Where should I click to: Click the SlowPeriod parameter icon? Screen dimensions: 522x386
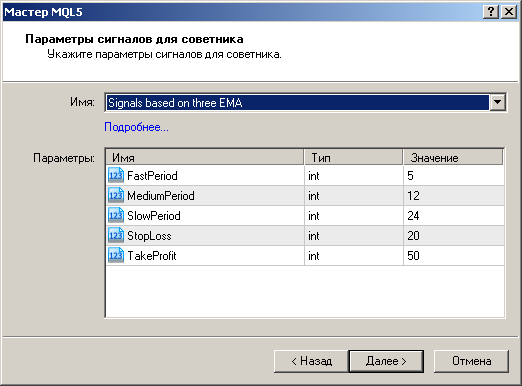(116, 215)
